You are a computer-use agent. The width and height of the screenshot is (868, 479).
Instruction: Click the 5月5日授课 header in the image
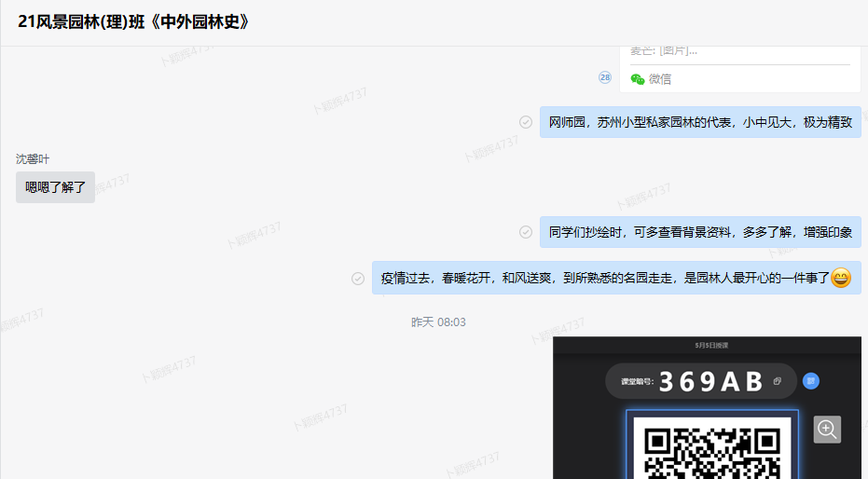[x=711, y=346]
